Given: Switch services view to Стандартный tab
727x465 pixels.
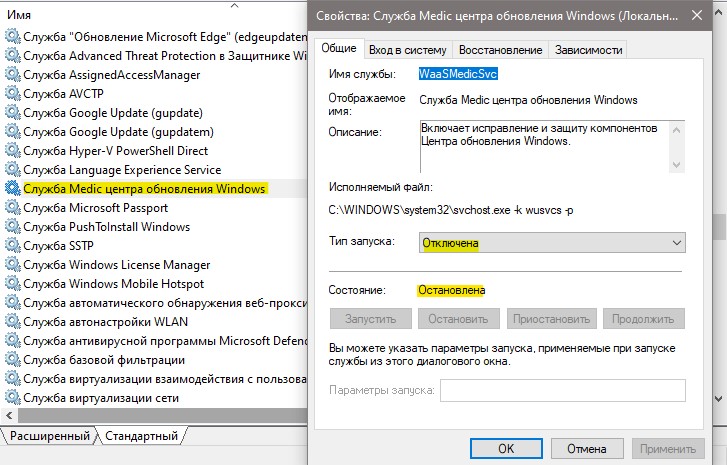Looking at the screenshot, I should pyautogui.click(x=141, y=436).
